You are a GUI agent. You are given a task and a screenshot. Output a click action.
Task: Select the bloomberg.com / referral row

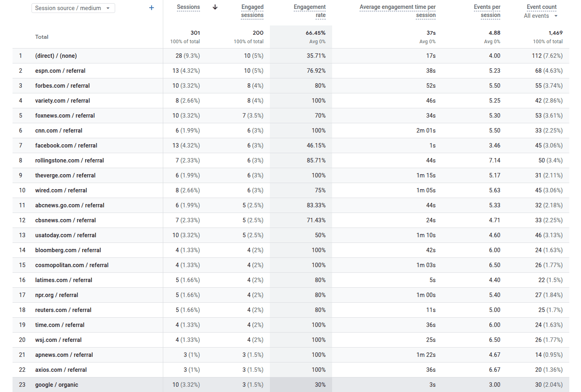(68, 250)
